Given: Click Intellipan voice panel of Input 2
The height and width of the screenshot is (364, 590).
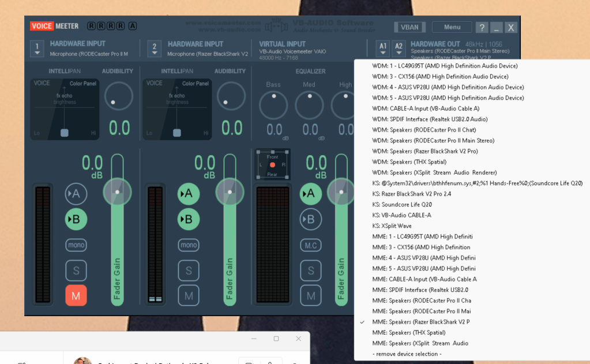Looking at the screenshot, I should [177, 109].
